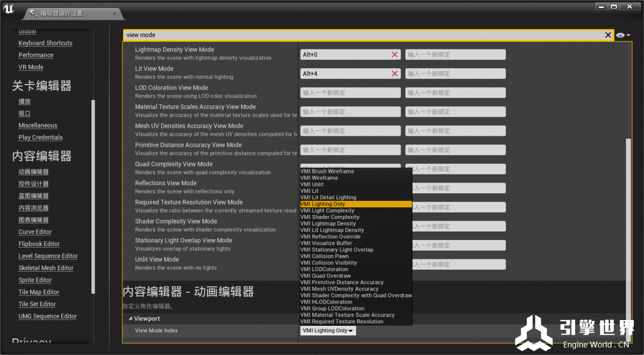
Task: Click first binding field for LOD Coloration View Mode
Action: point(350,92)
